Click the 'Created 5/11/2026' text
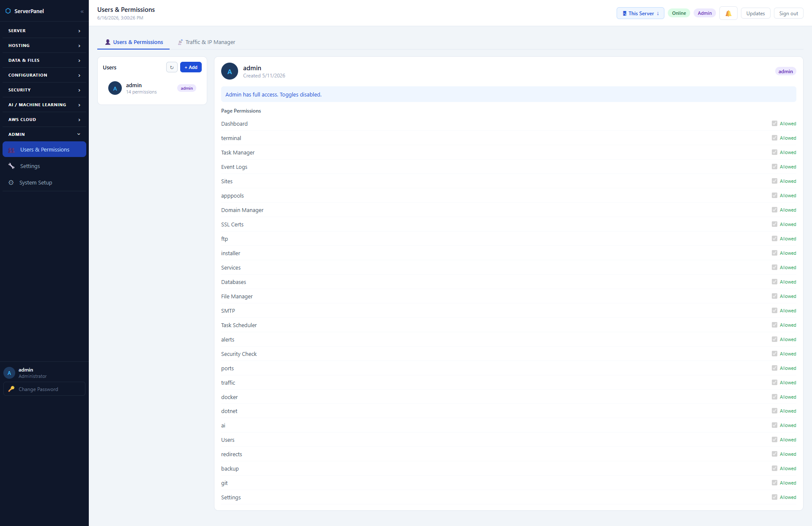 264,76
